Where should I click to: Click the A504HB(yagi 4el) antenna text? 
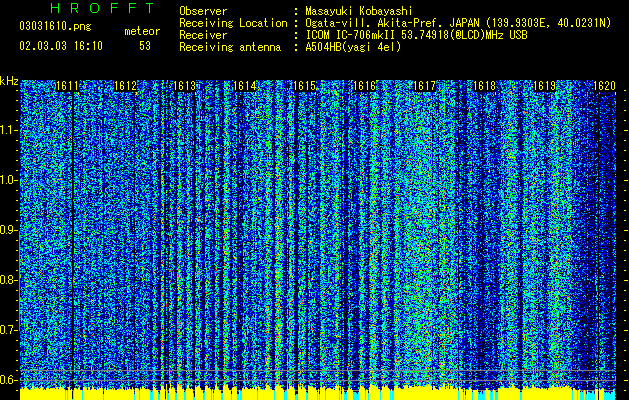353,47
